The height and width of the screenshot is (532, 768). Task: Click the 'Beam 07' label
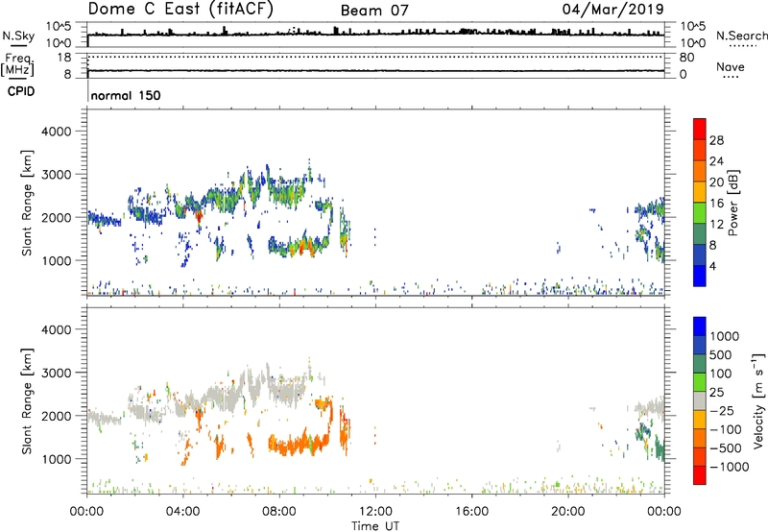point(374,11)
